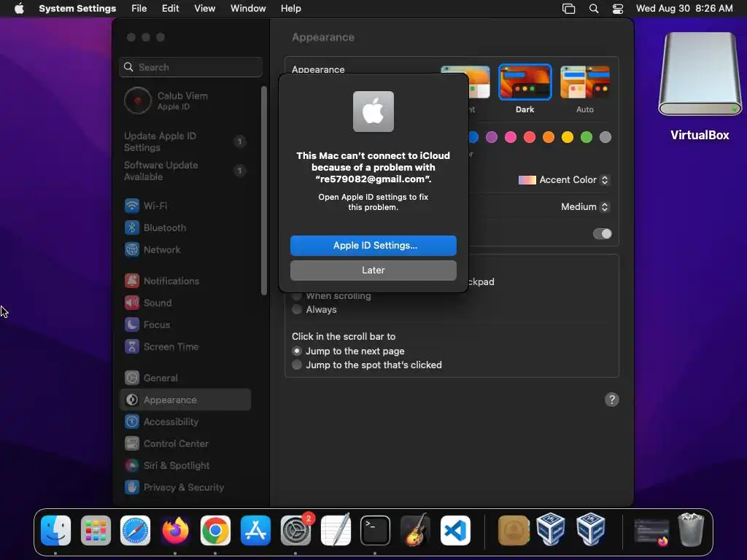Open Visual Studio Code from the Dock

point(455,530)
